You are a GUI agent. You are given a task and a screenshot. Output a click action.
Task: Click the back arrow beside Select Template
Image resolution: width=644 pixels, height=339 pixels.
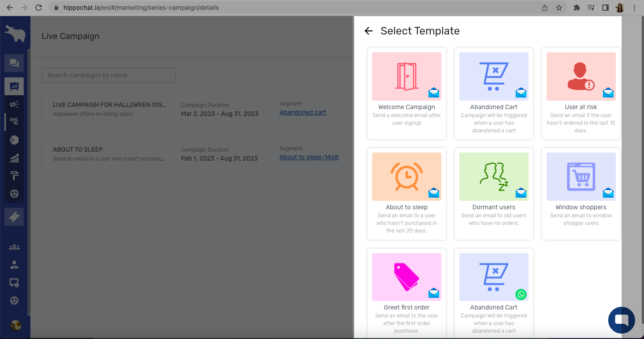click(x=369, y=31)
